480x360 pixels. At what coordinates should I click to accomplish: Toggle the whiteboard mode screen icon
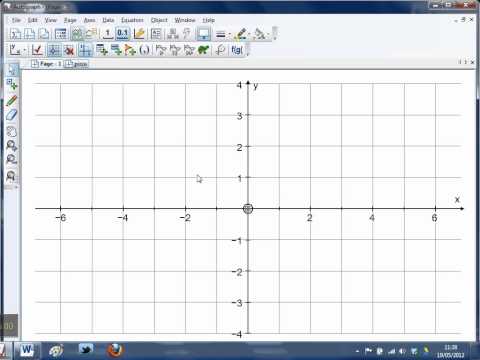(203, 34)
